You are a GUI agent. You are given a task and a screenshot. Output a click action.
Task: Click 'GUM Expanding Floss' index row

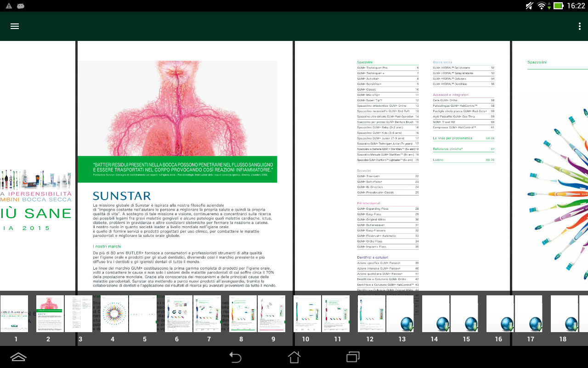(388, 209)
